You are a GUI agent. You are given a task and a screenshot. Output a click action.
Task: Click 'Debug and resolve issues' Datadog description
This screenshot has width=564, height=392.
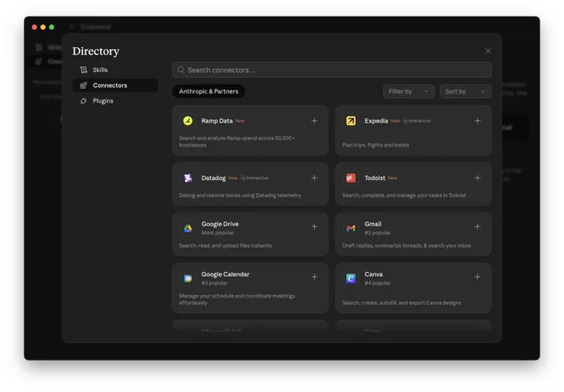241,195
